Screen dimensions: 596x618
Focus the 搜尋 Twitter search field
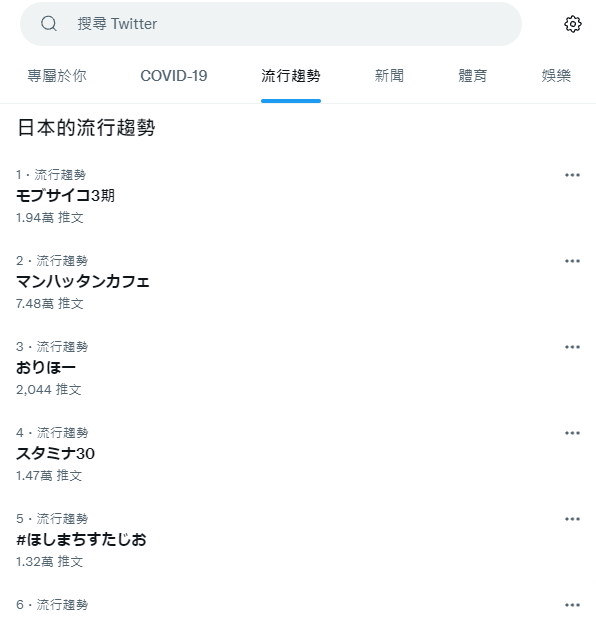271,24
